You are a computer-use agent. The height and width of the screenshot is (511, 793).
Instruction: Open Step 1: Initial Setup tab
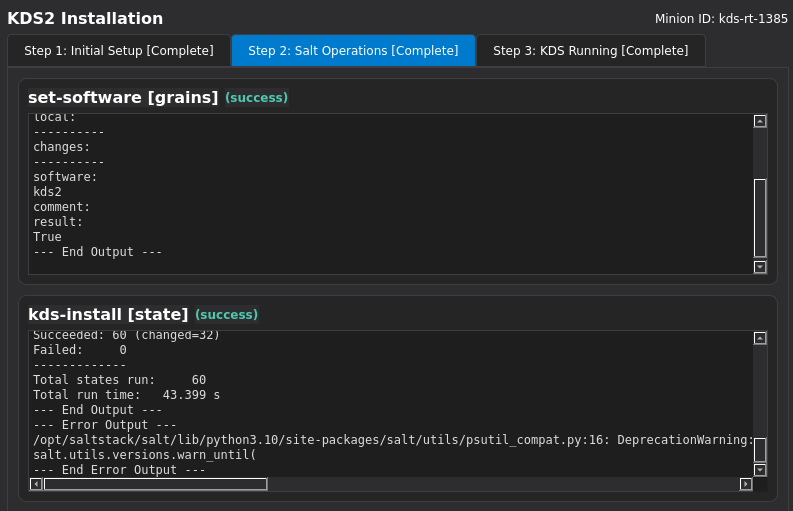(119, 51)
